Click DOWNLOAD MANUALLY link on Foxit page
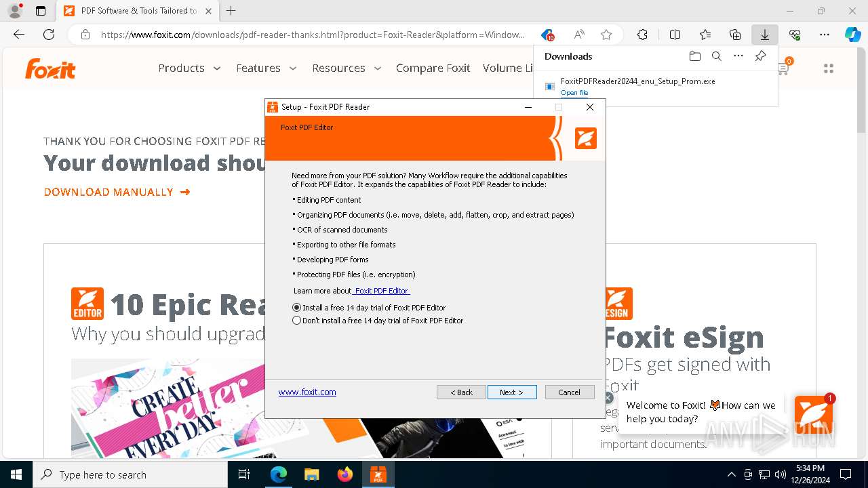The width and height of the screenshot is (868, 488). click(117, 192)
